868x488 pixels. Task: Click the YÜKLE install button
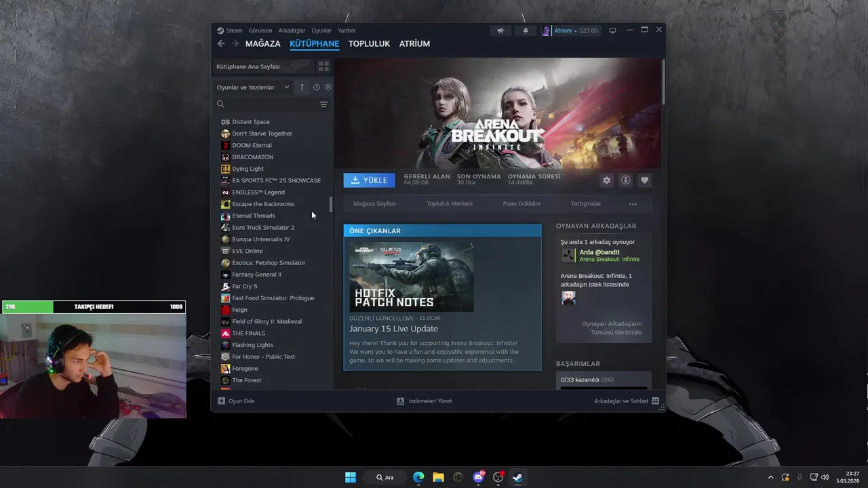coord(369,180)
